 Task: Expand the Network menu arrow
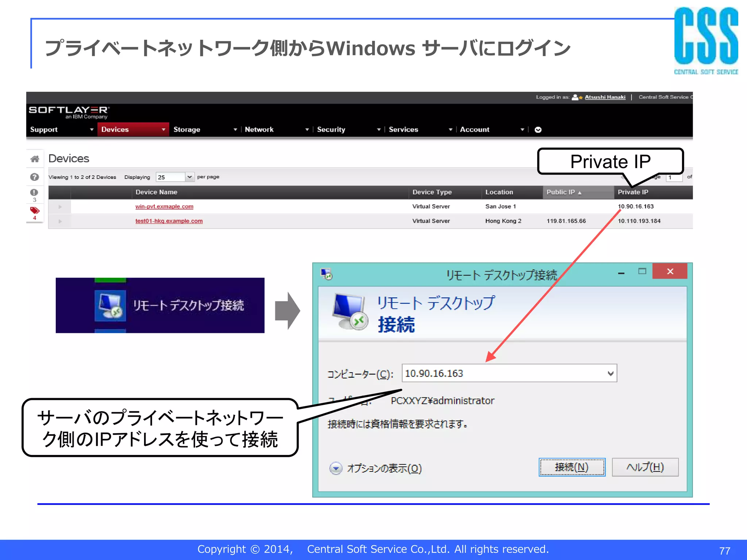[x=307, y=130]
